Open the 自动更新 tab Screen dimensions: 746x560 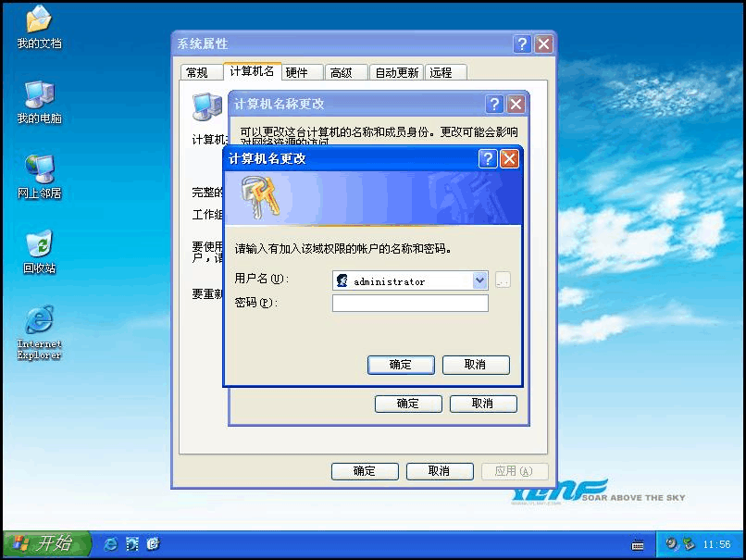click(x=396, y=73)
